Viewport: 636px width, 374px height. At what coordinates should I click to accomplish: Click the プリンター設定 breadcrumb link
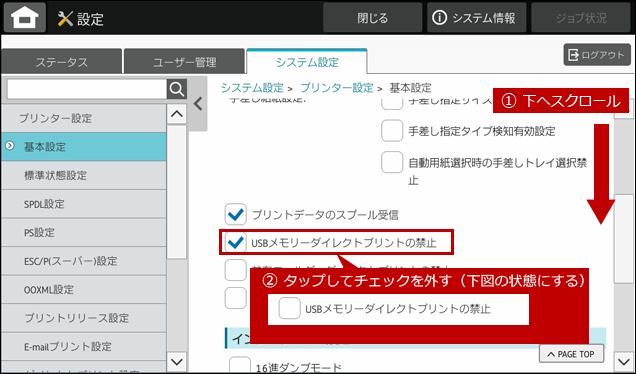[x=336, y=88]
